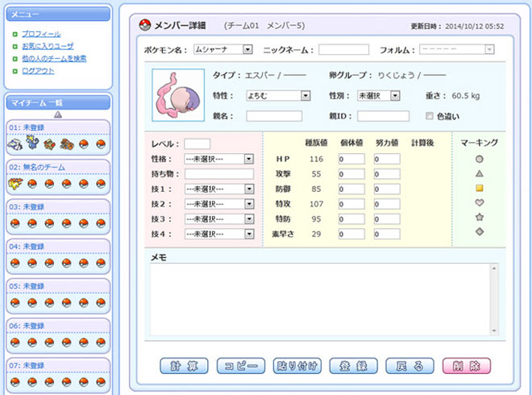Select second slot Pokéball in team 02
Viewport: 532px width, 395px height.
tap(32, 184)
